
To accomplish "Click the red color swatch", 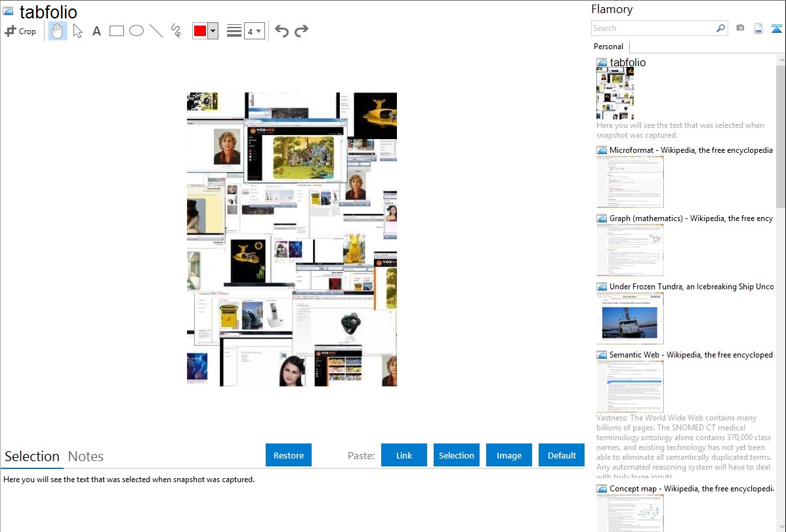I will [199, 31].
